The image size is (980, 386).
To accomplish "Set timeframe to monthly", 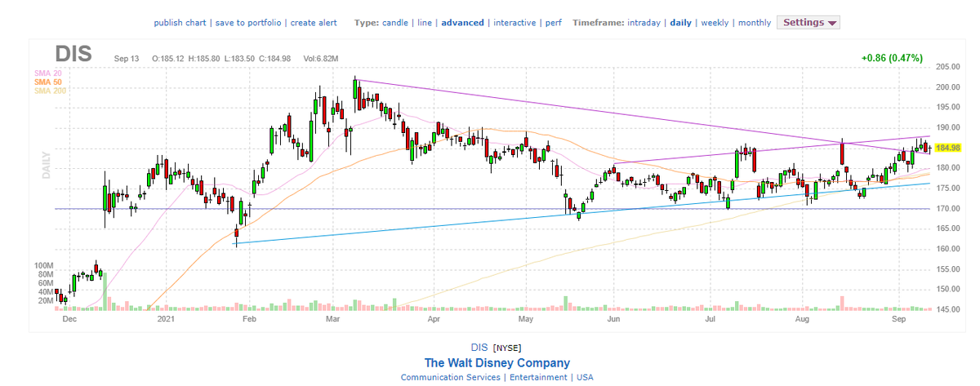I will [754, 22].
